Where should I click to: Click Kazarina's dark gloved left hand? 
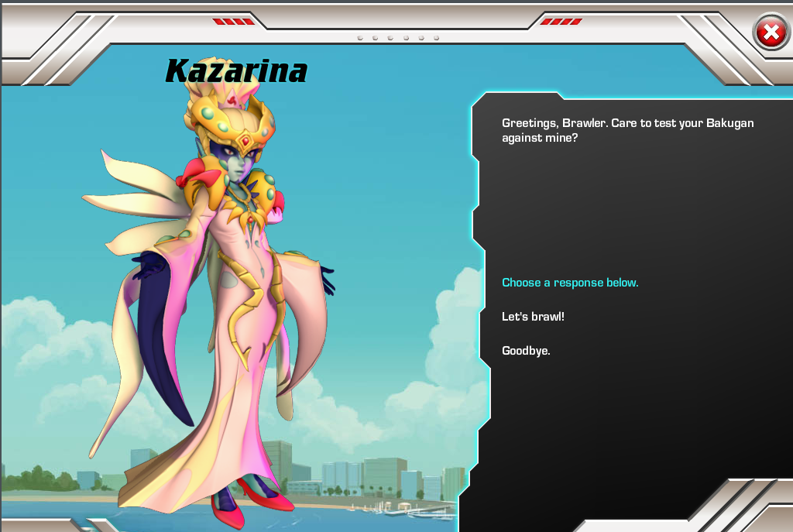click(149, 269)
